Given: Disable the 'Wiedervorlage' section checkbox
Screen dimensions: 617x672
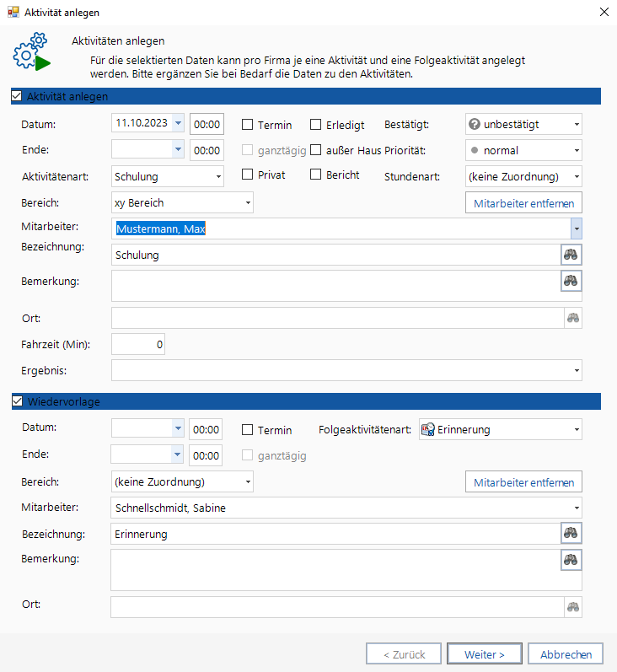Looking at the screenshot, I should [17, 401].
